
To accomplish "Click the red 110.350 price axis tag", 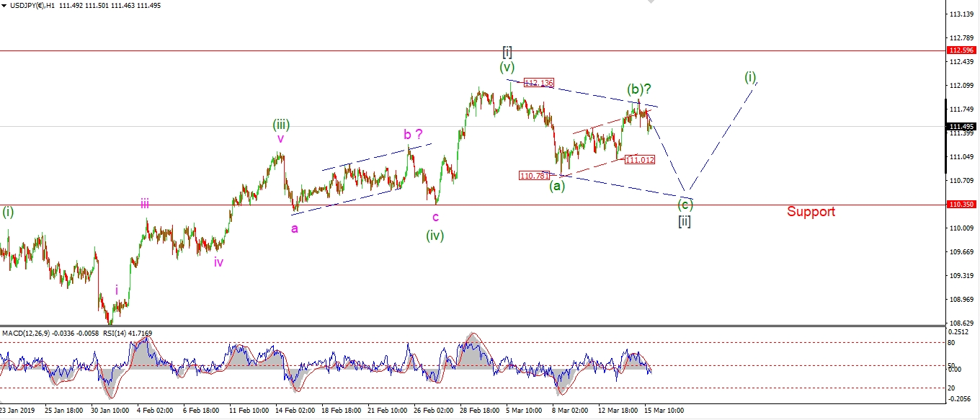I will 962,205.
